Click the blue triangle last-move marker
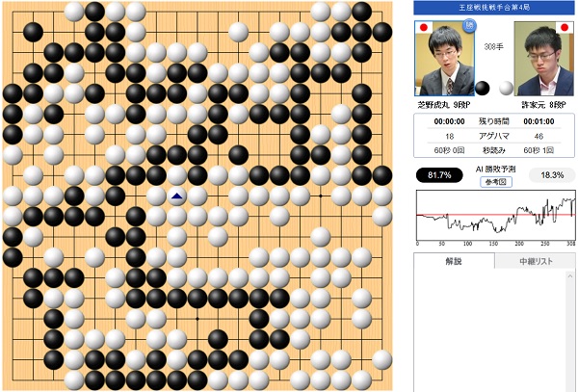Viewport: 578px width, 392px height. click(177, 196)
